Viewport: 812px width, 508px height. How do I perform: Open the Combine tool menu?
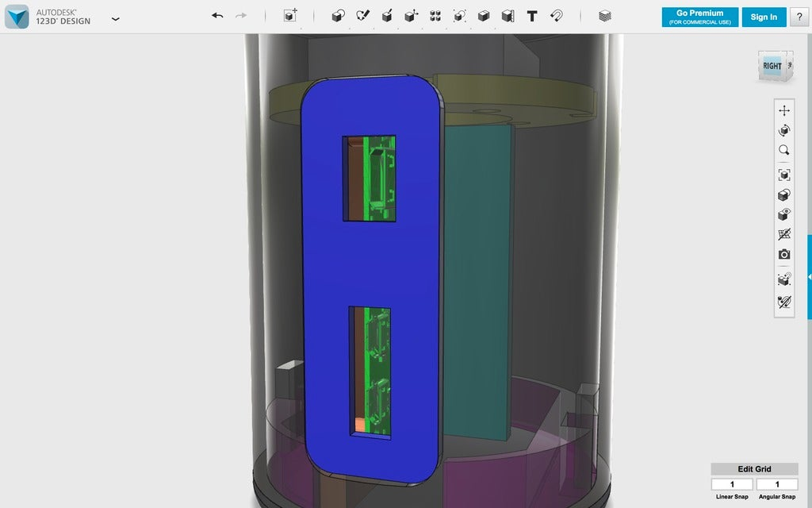(484, 16)
